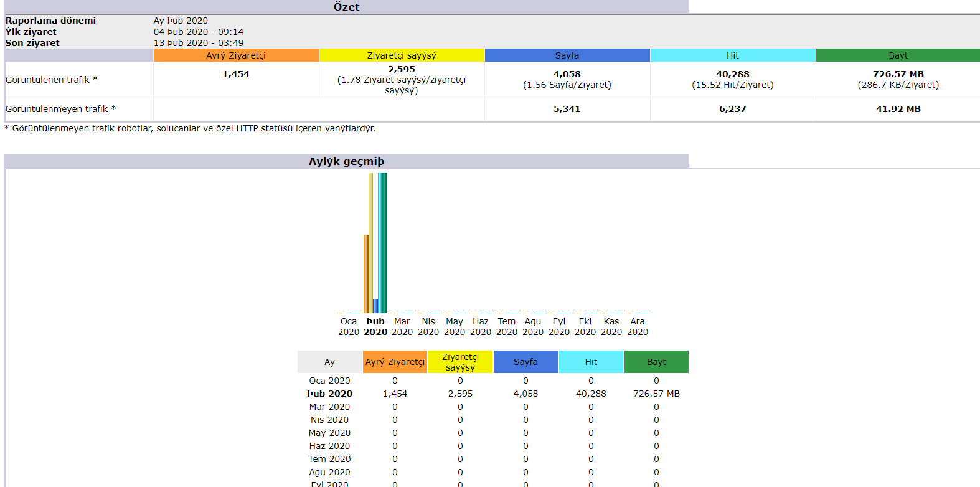Viewport: 980px width, 487px height.
Task: Click 2,595 in the monthly table's Þub 2020 row
Action: pos(460,394)
